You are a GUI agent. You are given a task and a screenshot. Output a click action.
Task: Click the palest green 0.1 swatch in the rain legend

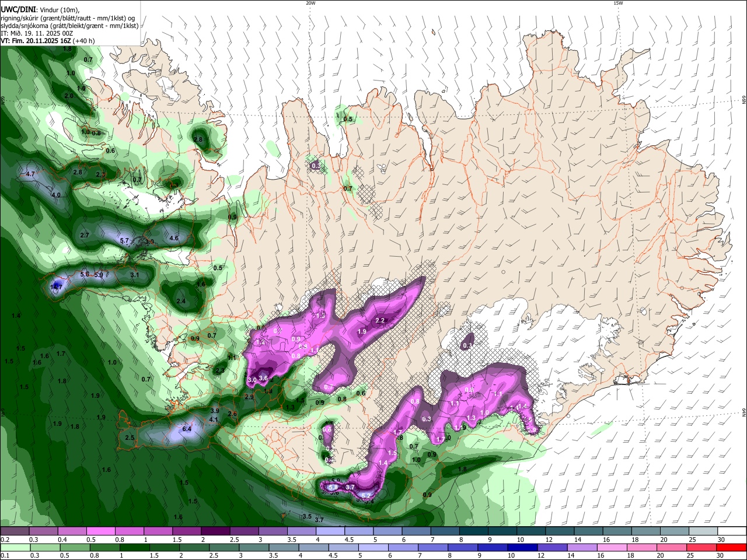(15, 547)
